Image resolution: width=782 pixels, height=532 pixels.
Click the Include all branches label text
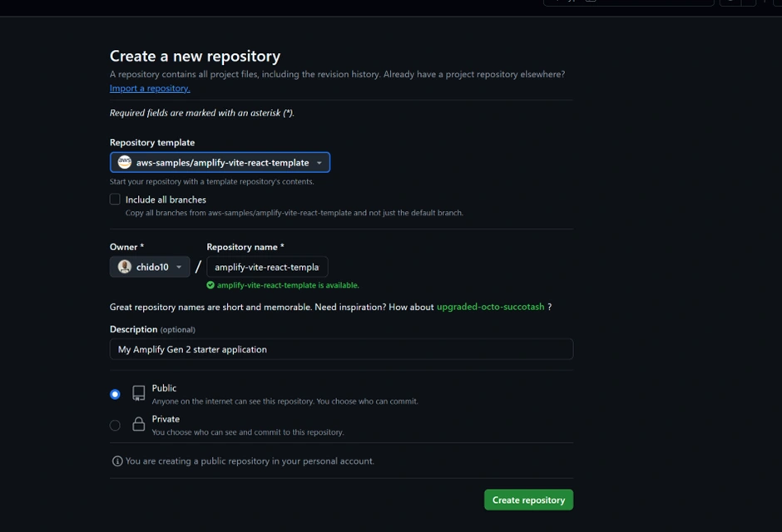[166, 199]
